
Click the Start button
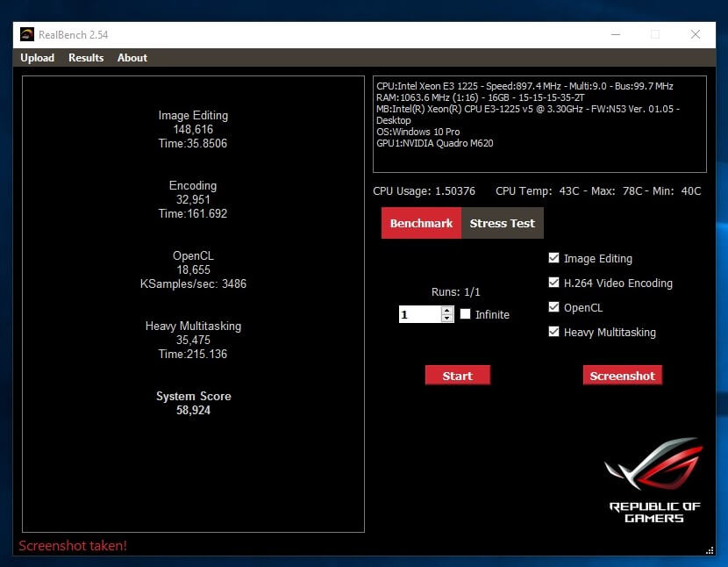457,376
